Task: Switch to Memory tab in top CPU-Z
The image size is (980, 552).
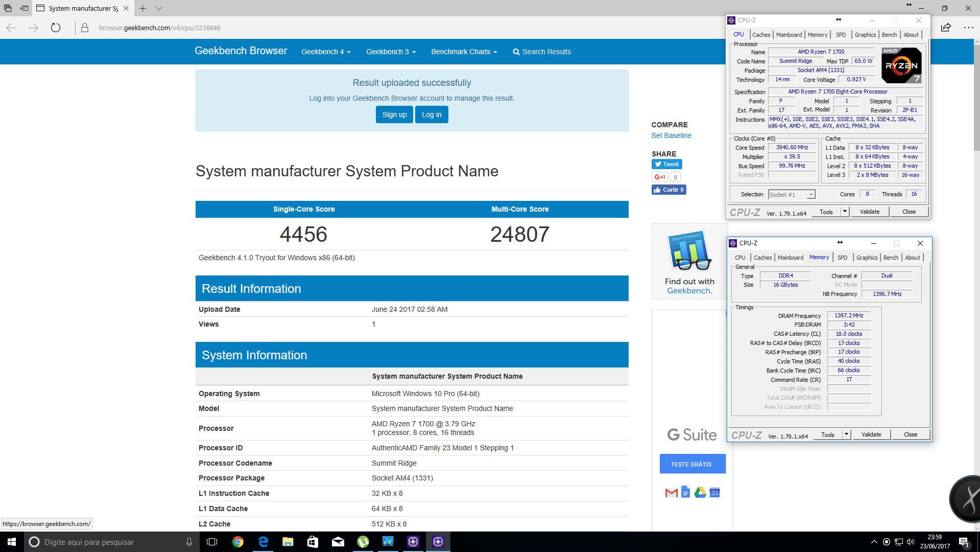Action: (817, 35)
